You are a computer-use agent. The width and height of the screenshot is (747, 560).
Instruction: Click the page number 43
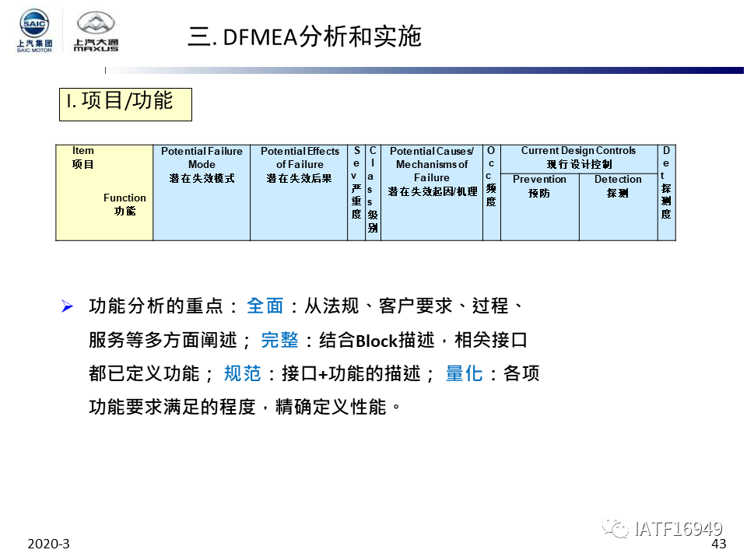pyautogui.click(x=718, y=544)
